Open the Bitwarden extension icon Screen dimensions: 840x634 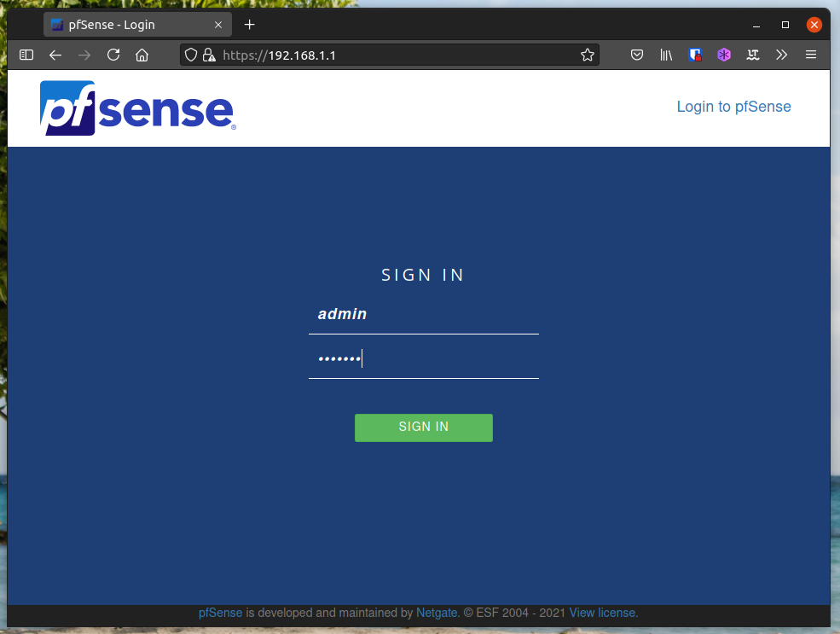(695, 55)
